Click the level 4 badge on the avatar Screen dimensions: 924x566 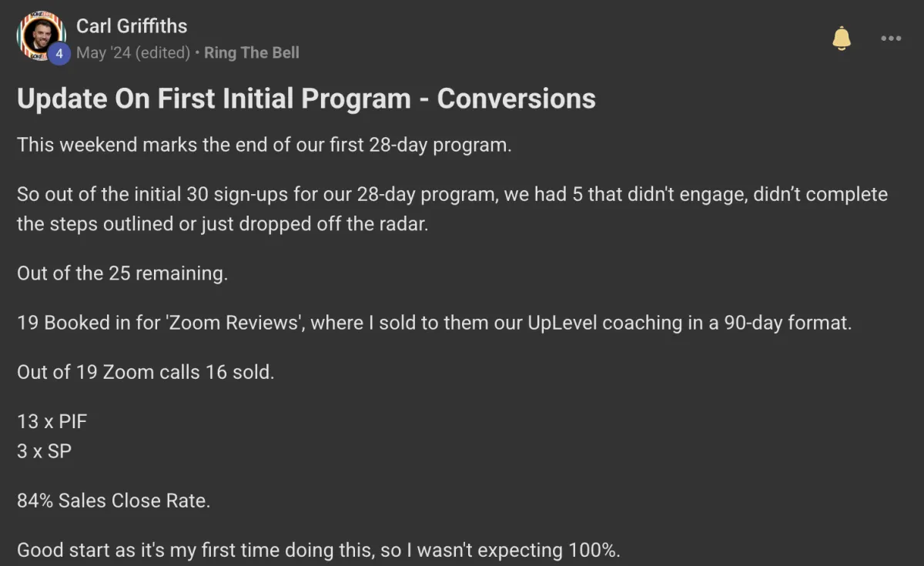pos(59,53)
